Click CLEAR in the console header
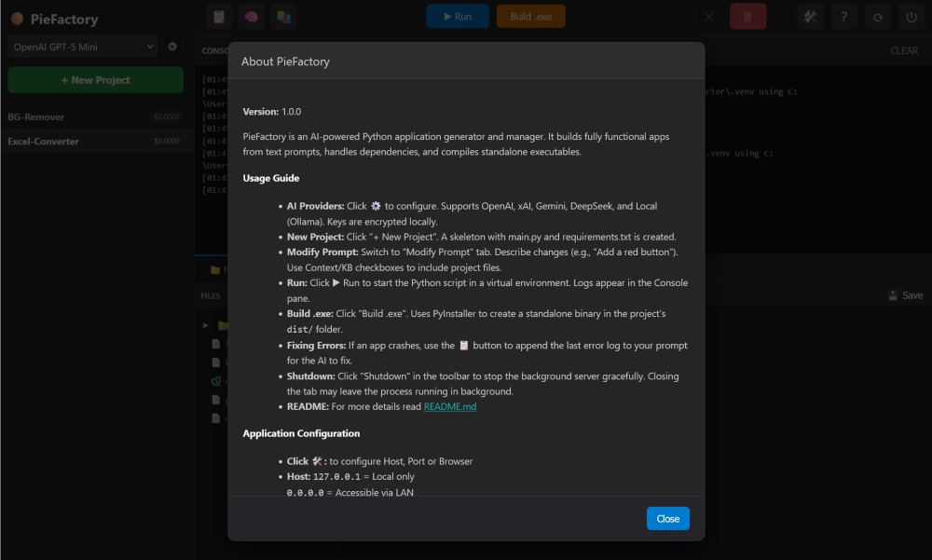The image size is (932, 560). 904,51
